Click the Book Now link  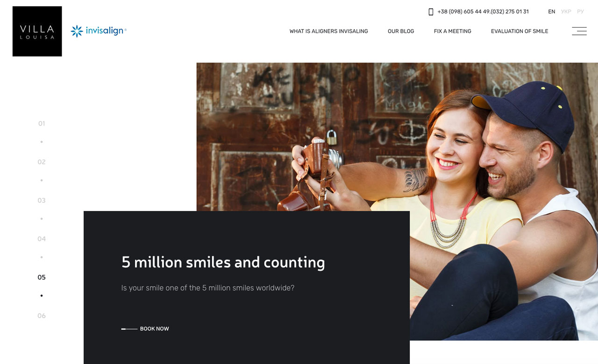coord(155,329)
